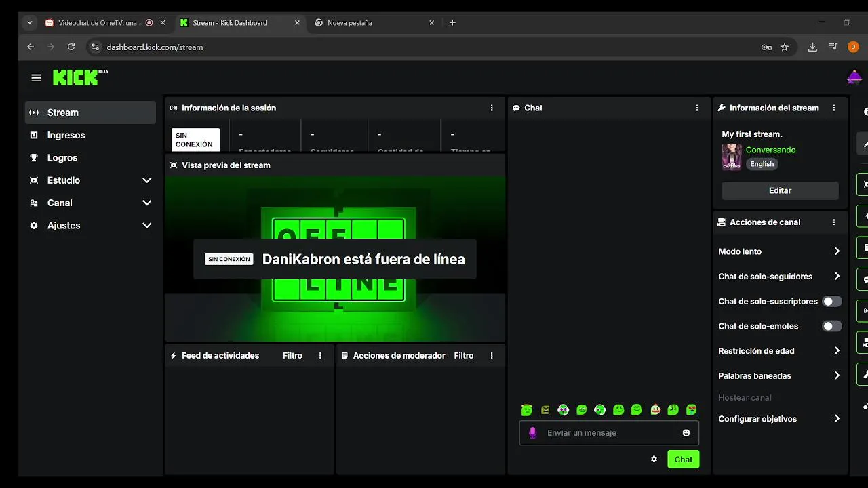Viewport: 868px width, 488px height.
Task: Open chat settings gear beside Chat button
Action: (x=654, y=459)
